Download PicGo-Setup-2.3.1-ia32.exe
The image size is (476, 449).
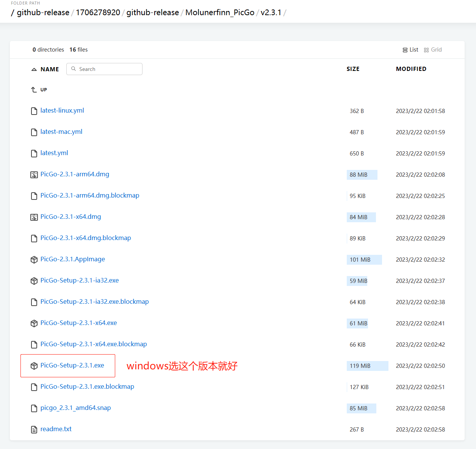click(x=80, y=281)
